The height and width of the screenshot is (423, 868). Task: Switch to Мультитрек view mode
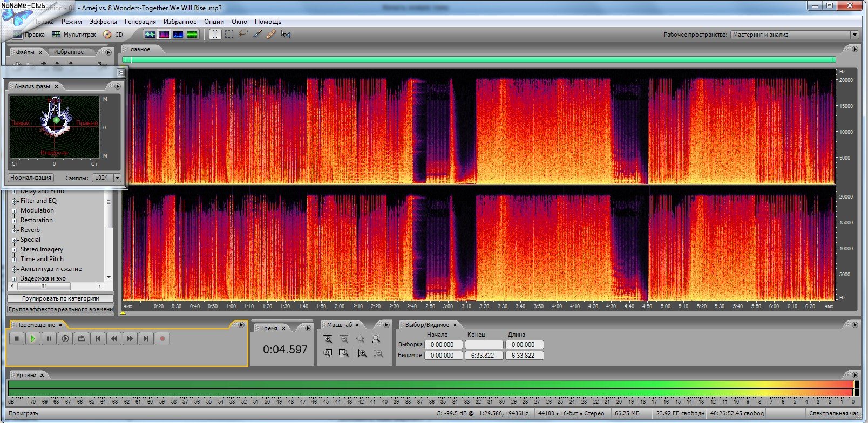pyautogui.click(x=74, y=35)
